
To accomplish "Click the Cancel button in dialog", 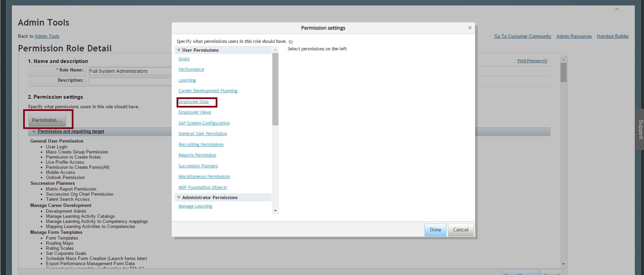I will point(461,230).
